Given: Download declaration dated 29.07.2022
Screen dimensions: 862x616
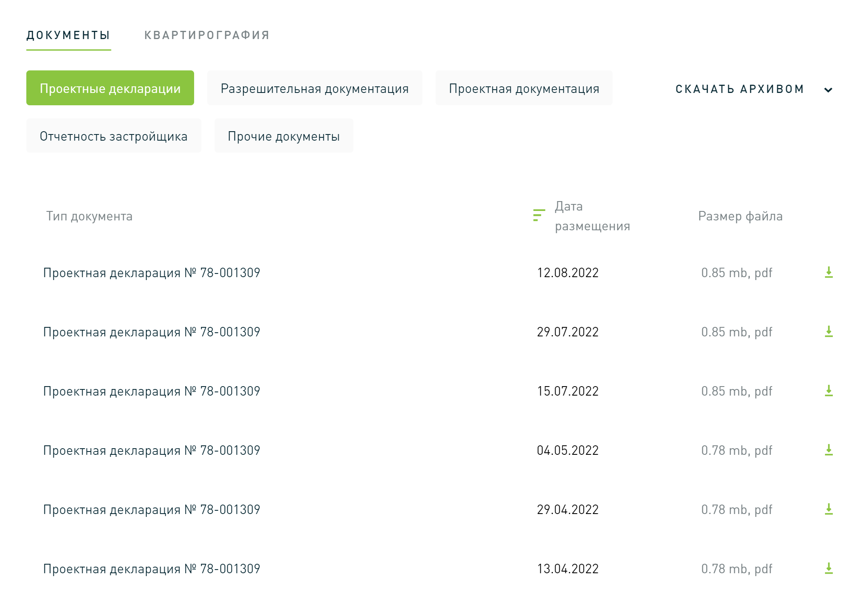Looking at the screenshot, I should (x=829, y=331).
